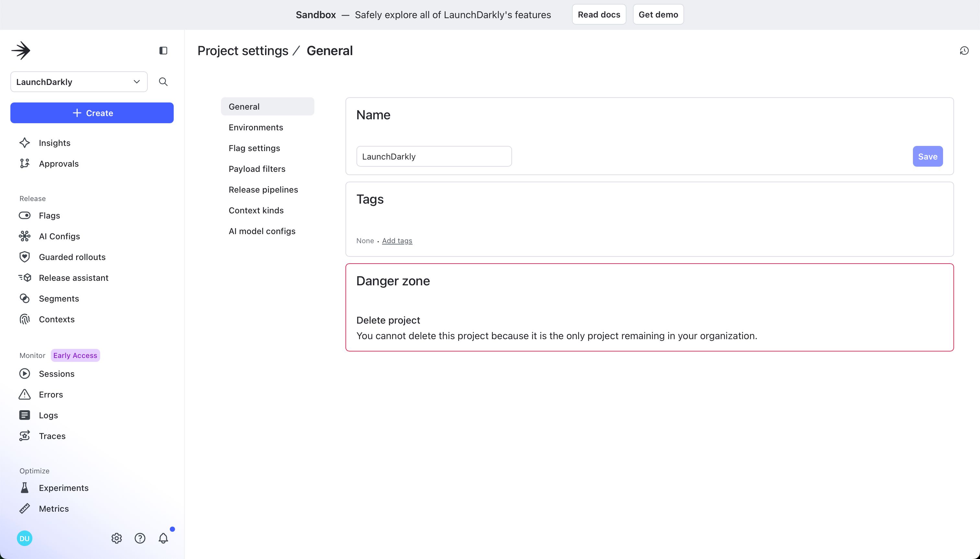Select the General settings tab
980x559 pixels.
pyautogui.click(x=268, y=106)
